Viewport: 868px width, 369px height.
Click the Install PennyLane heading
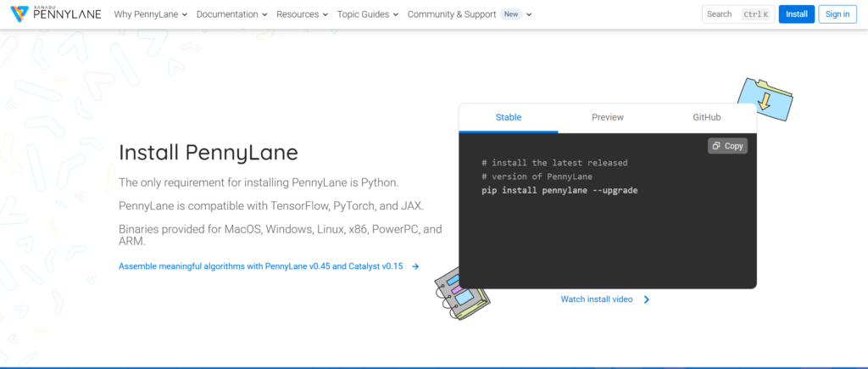209,153
